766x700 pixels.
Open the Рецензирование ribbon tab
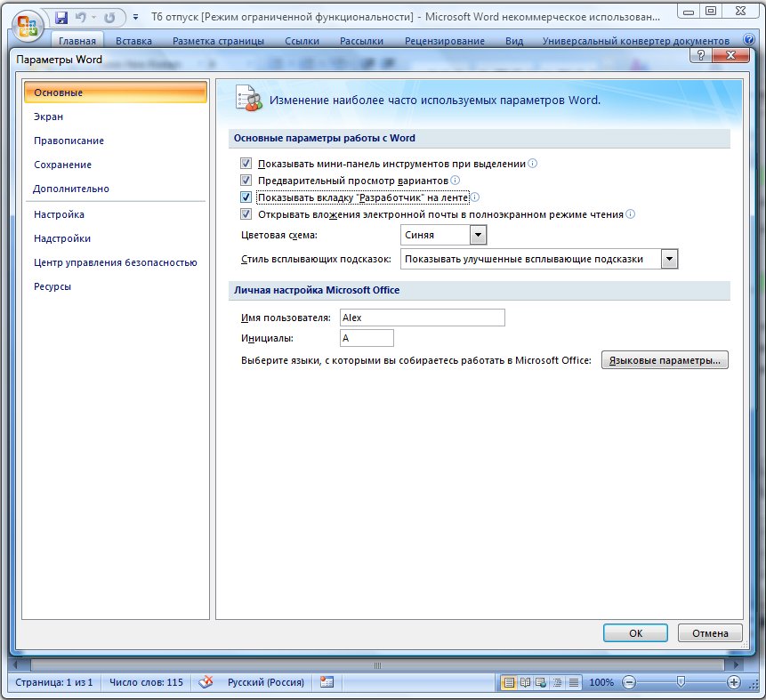click(445, 41)
